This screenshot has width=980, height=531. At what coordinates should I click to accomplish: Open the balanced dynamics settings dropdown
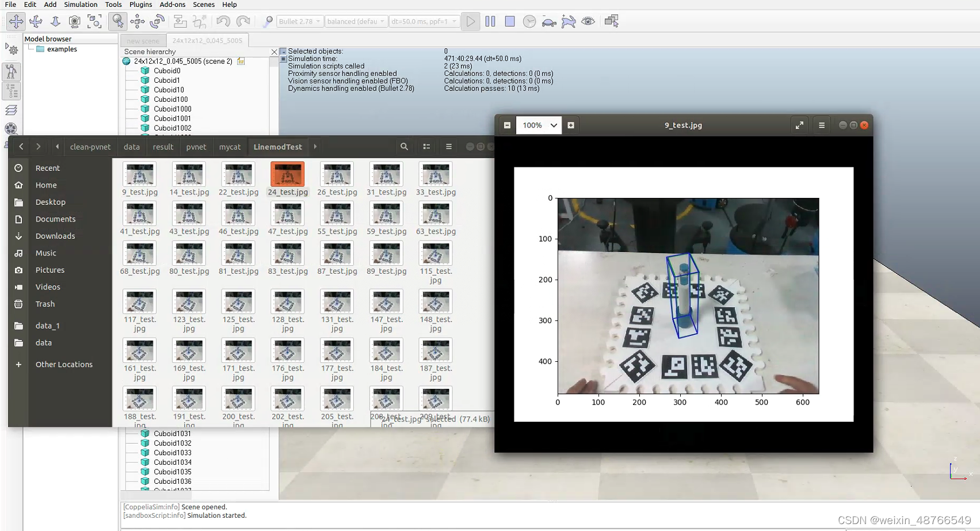click(x=356, y=21)
